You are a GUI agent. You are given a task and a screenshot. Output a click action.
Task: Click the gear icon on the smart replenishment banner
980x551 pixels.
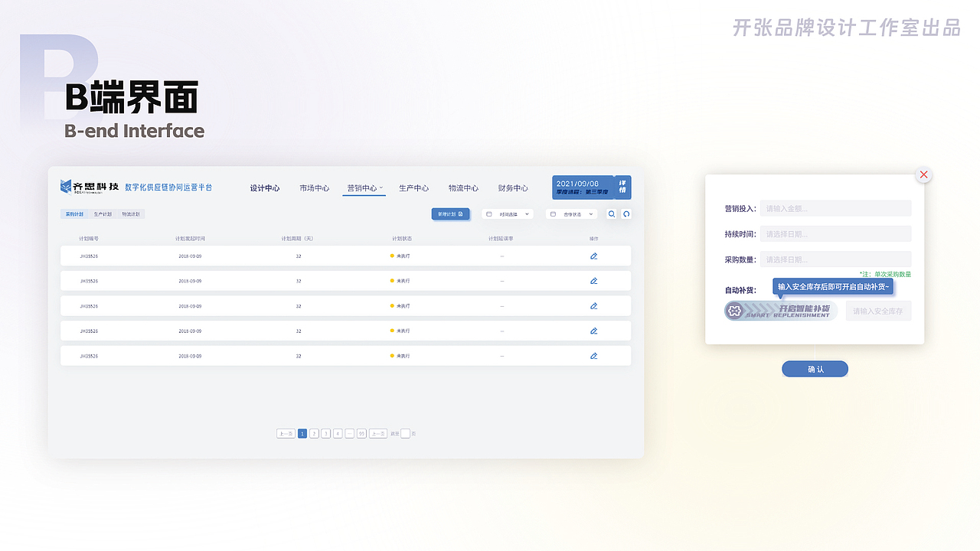pos(734,311)
